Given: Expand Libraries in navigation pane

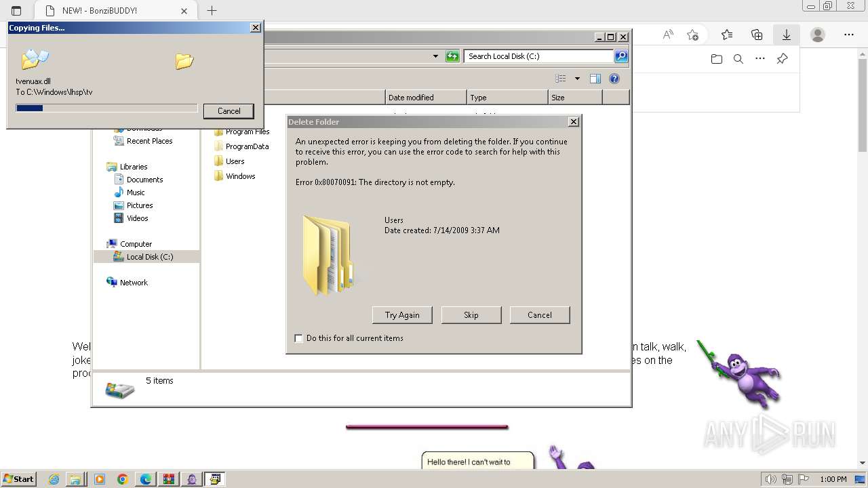Looking at the screenshot, I should [x=127, y=167].
